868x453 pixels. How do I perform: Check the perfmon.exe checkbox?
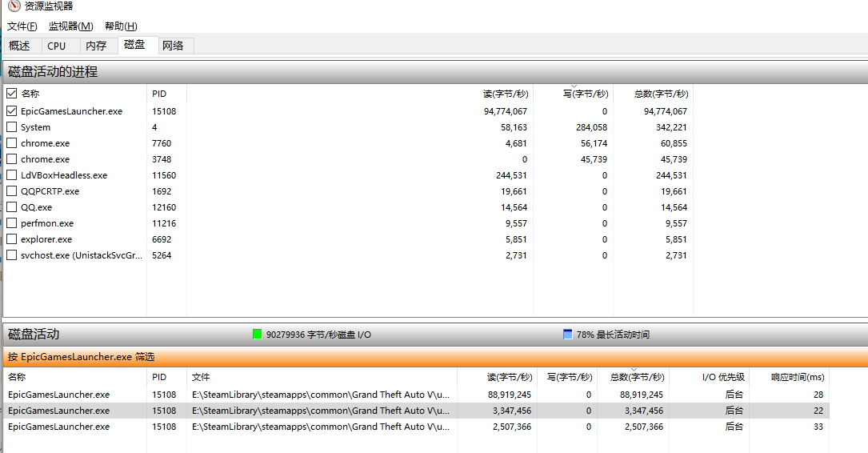(x=12, y=223)
